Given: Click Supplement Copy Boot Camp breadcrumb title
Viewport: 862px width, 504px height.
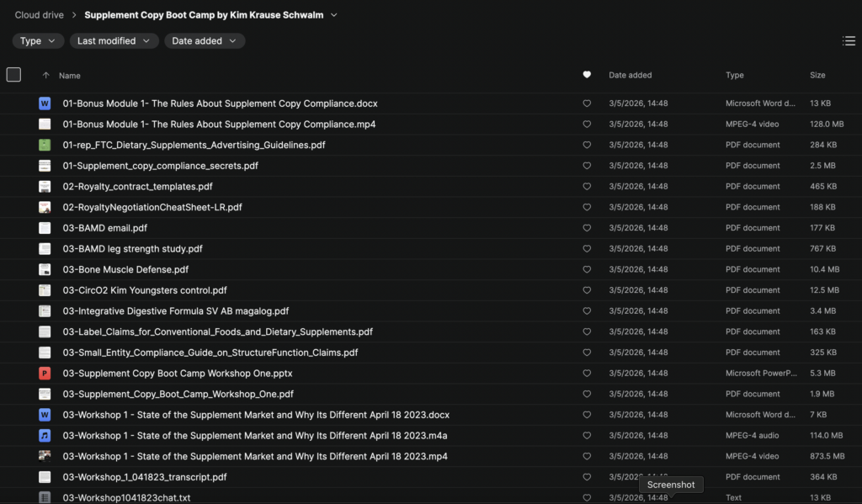Looking at the screenshot, I should [x=204, y=15].
